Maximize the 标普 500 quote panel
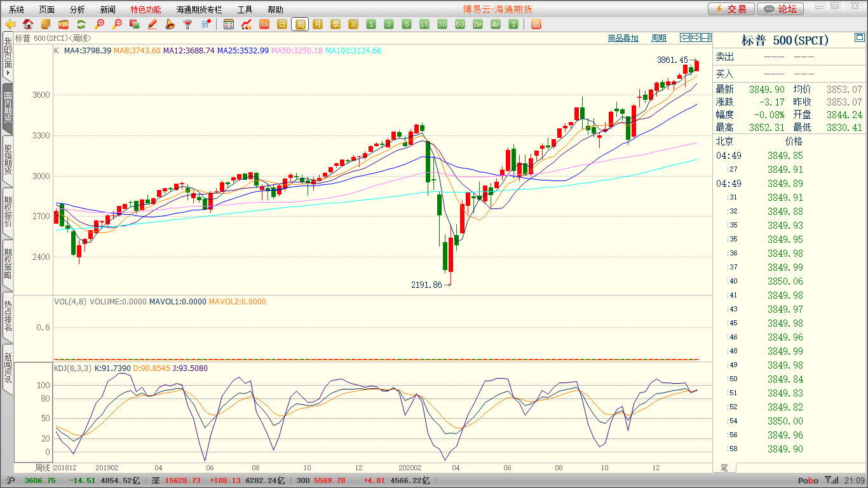The width and height of the screenshot is (868, 488). point(860,39)
